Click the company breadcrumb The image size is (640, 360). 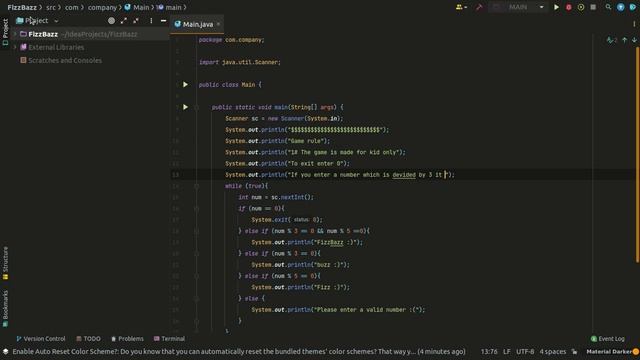(x=102, y=7)
